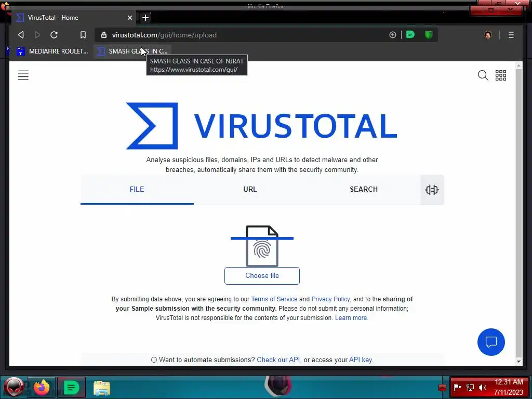
Task: Close the VirusTotal - Home tab
Action: pos(129,18)
